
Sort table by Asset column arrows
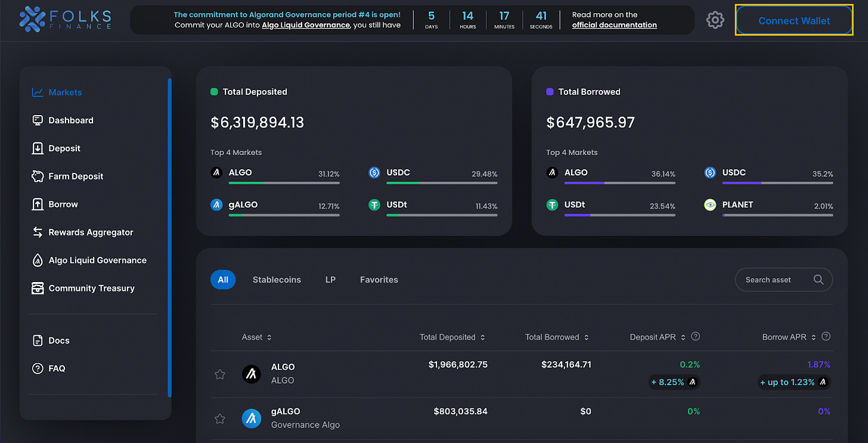pyautogui.click(x=269, y=337)
